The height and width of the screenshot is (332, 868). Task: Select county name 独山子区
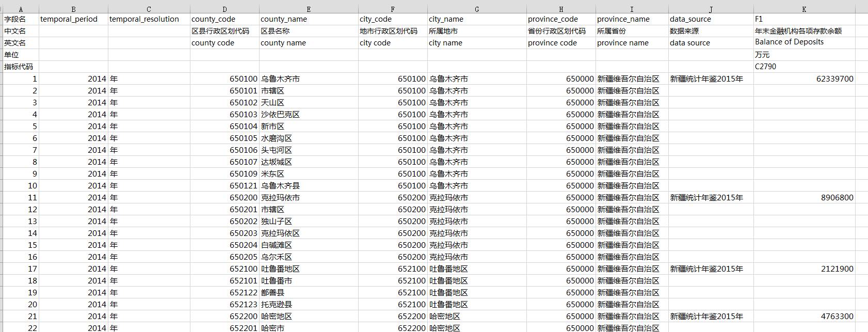coord(309,222)
